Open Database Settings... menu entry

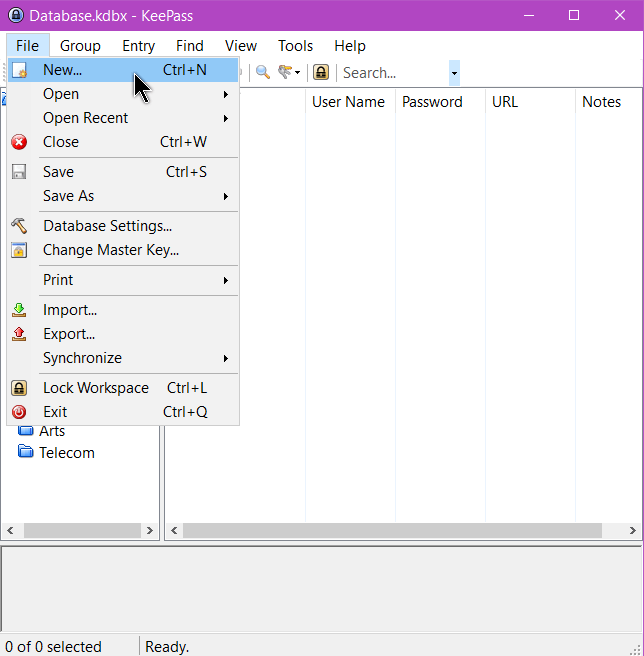[x=123, y=226]
